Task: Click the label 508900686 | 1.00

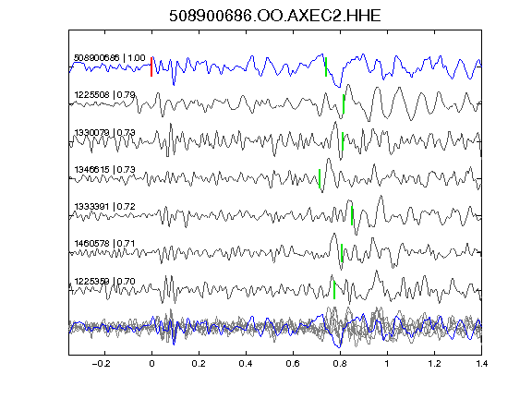Action: point(110,57)
